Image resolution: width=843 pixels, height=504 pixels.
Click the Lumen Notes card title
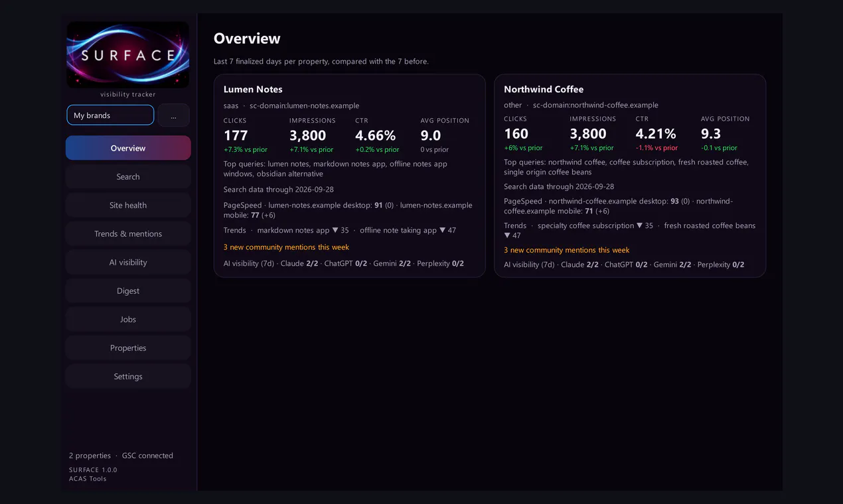(253, 90)
